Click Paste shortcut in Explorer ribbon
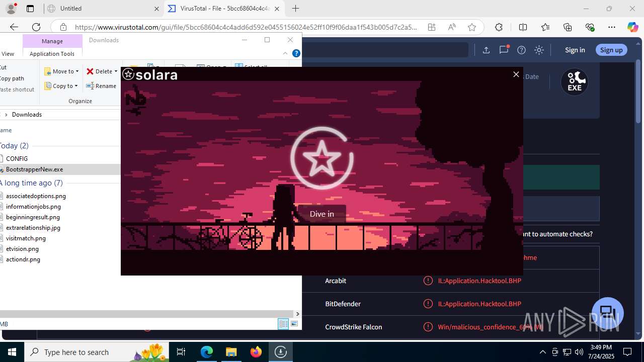The image size is (644, 362). (17, 89)
